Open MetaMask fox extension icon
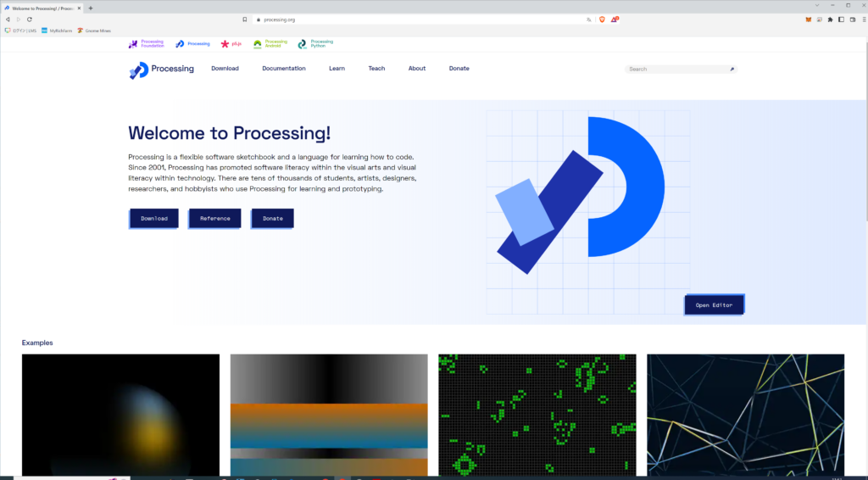 click(x=808, y=20)
